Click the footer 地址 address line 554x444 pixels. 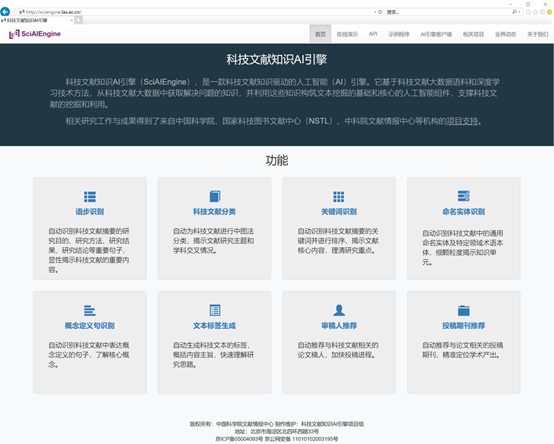(x=277, y=432)
